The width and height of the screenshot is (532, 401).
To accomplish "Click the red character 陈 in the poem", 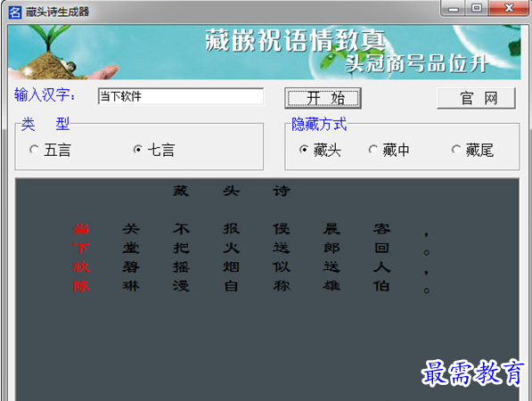I will 81,286.
